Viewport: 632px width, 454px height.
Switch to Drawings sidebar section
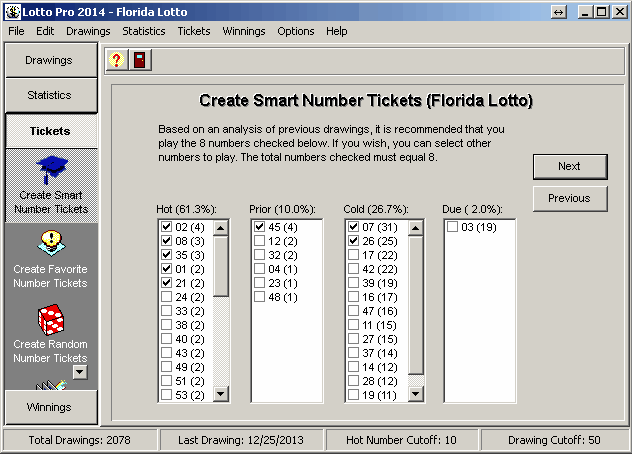[51, 60]
